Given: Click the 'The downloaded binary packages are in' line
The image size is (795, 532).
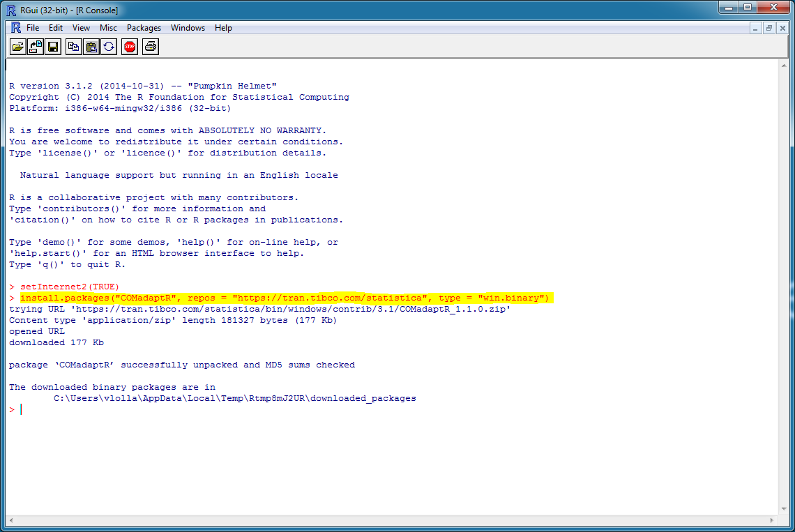Looking at the screenshot, I should click(112, 388).
